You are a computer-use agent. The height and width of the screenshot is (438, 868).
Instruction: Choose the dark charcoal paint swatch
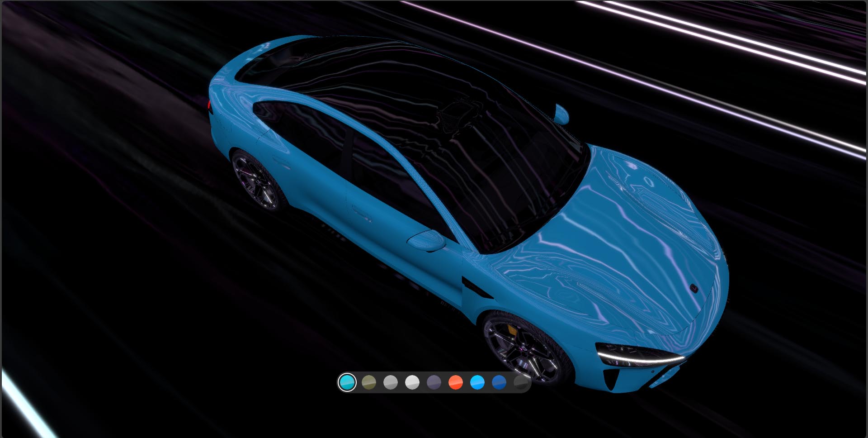521,382
